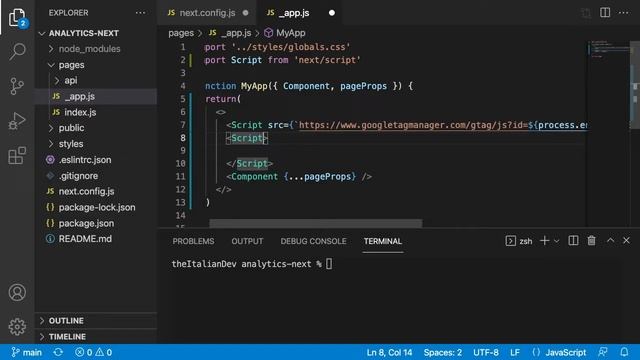Open the Explorer view in activity bar
Viewport: 640px width, 360px height.
[17, 18]
